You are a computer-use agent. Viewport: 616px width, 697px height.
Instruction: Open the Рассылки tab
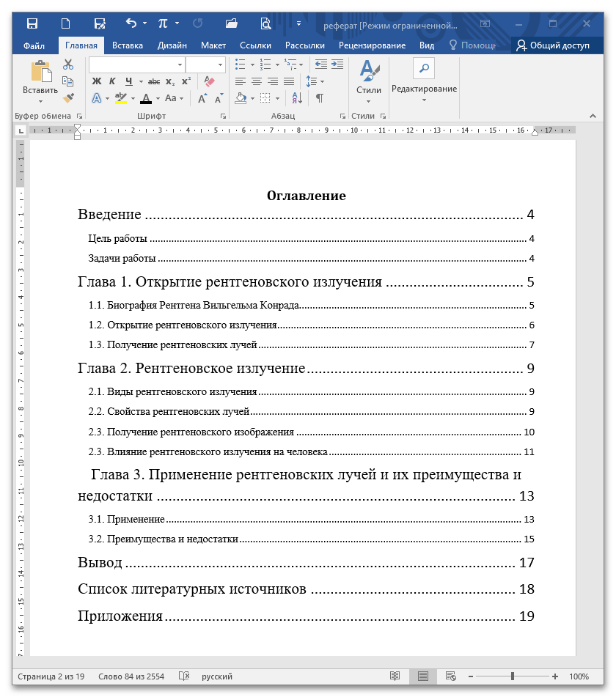tap(304, 45)
